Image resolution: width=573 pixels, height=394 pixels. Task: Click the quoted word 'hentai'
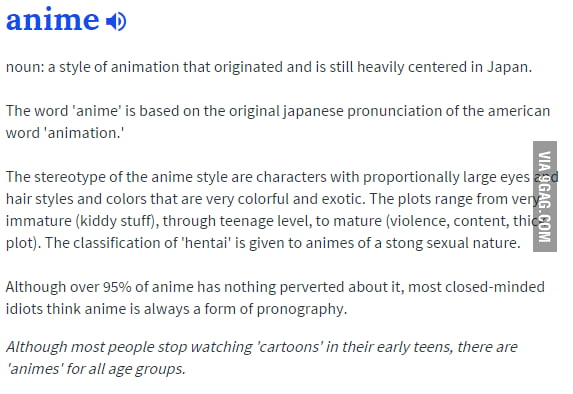[206, 243]
